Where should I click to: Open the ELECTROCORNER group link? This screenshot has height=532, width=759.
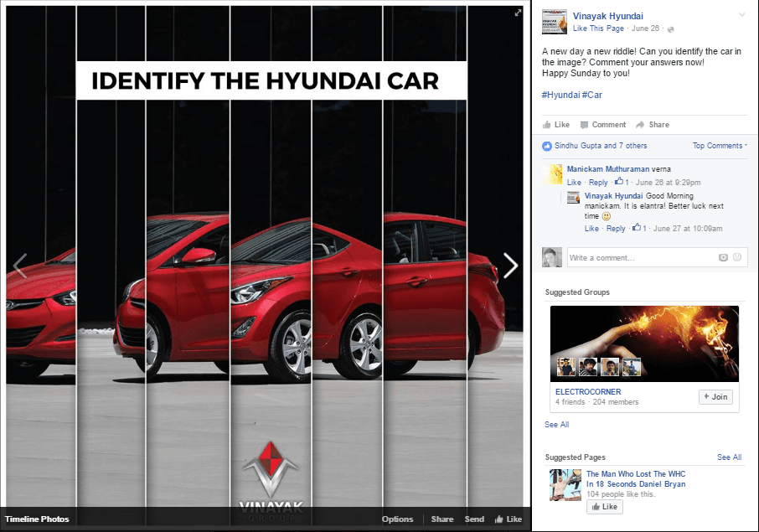coord(588,391)
